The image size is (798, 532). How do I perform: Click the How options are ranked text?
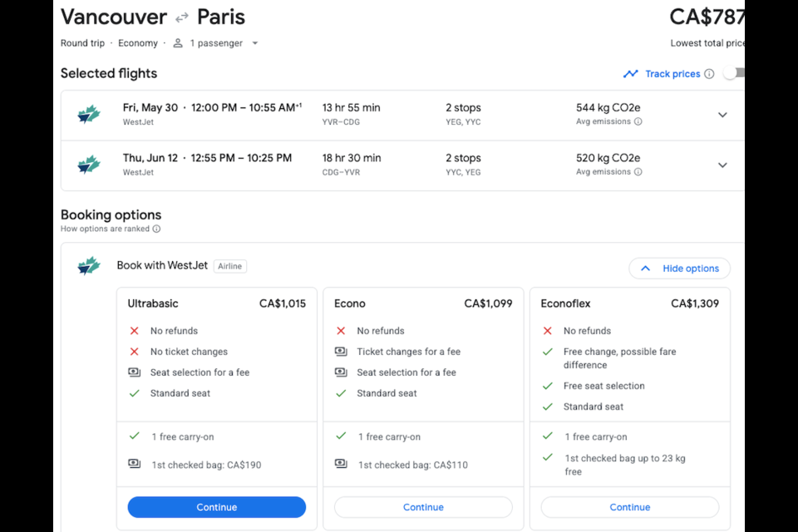(x=105, y=229)
